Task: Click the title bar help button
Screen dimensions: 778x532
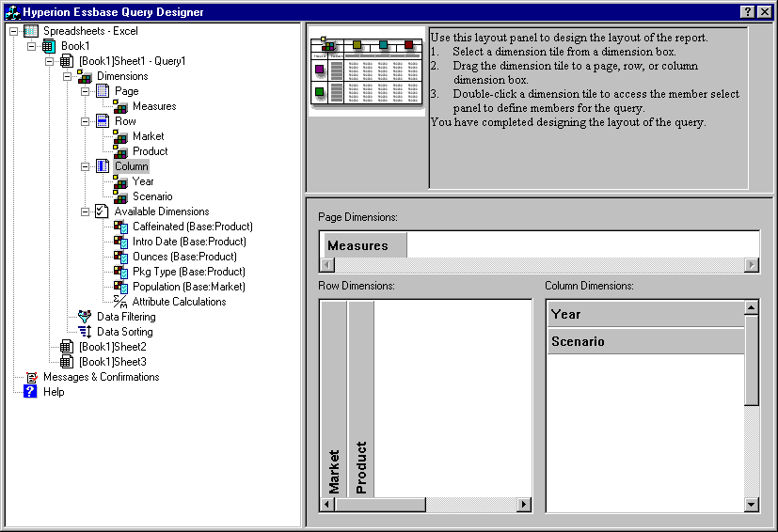Action: 746,11
